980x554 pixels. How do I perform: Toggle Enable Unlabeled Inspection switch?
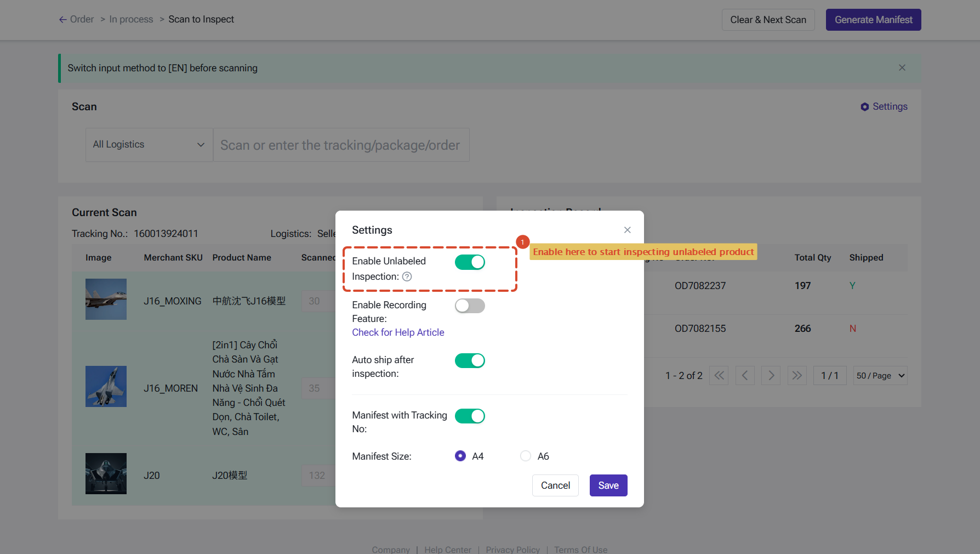(x=470, y=262)
